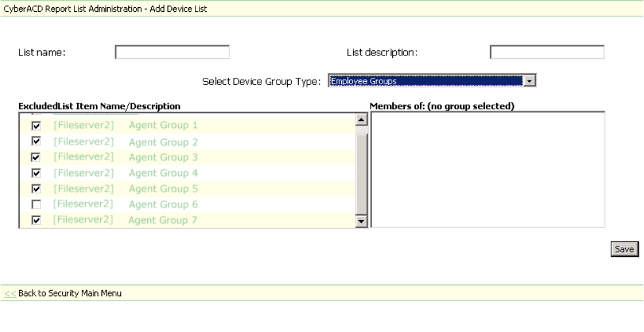Click the List name text field
The width and height of the screenshot is (644, 332).
[x=172, y=52]
